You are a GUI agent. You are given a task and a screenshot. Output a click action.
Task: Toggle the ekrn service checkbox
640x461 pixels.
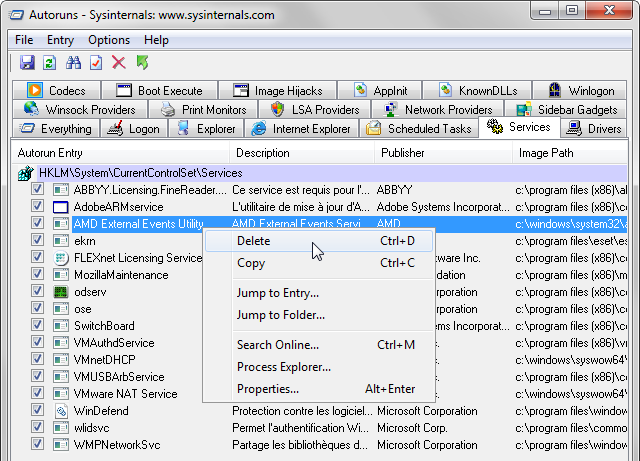[x=38, y=240]
